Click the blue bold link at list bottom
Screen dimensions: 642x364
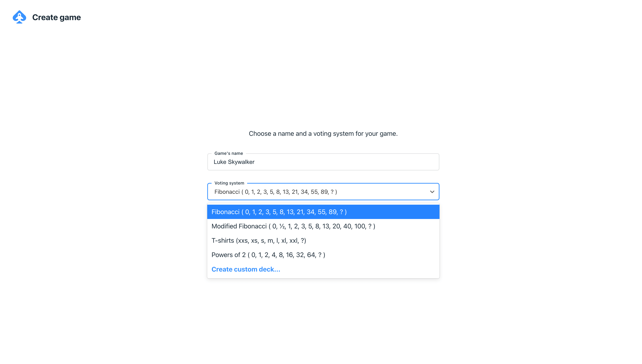click(246, 269)
